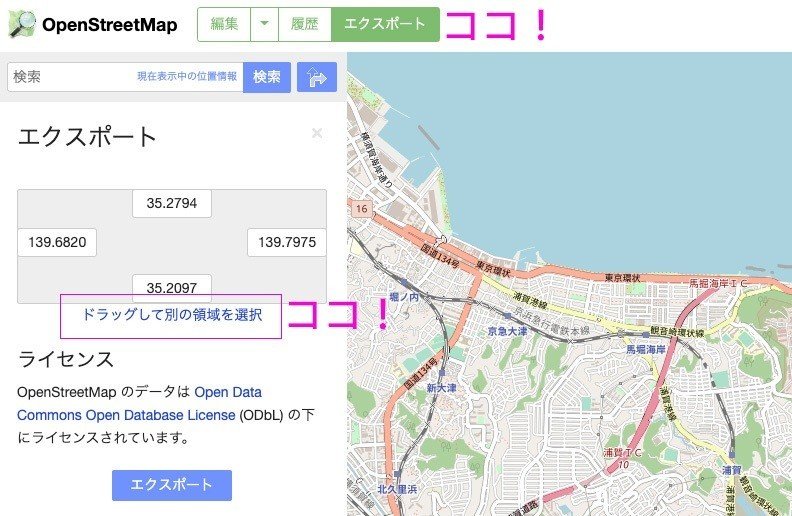Switch to the 履歴 tab
This screenshot has height=516, width=792.
(305, 24)
